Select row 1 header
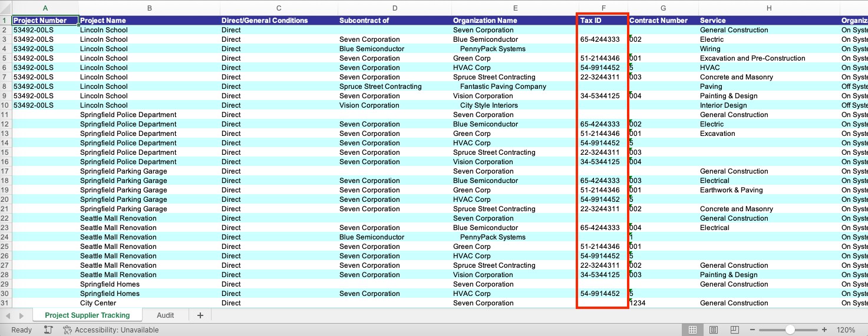The image size is (868, 336). 6,21
